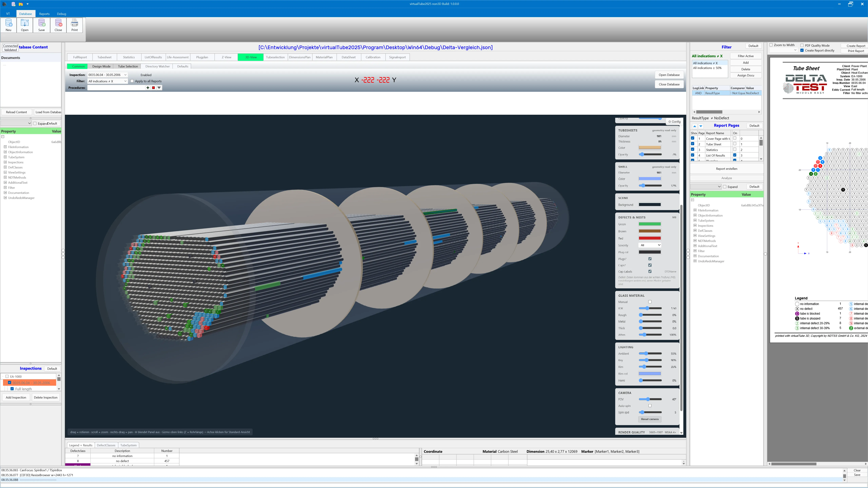Expand the NDTMethods node in right property tree
Image resolution: width=868 pixels, height=488 pixels.
[695, 240]
